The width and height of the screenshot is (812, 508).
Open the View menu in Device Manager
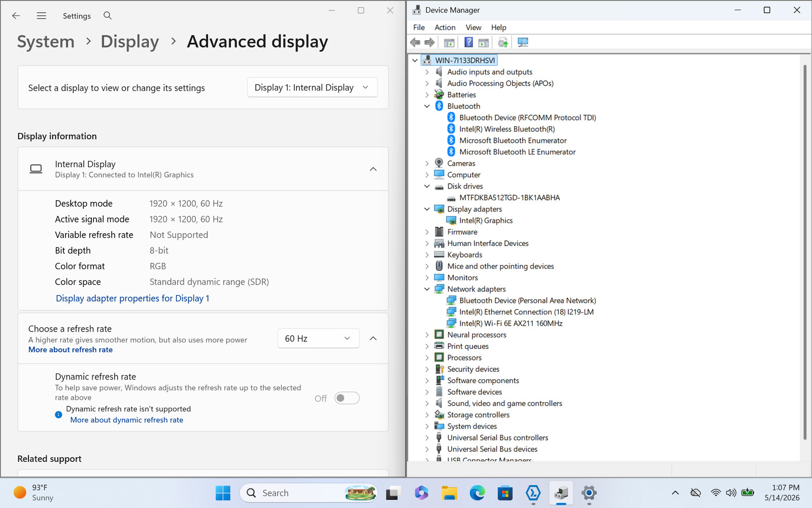tap(473, 27)
